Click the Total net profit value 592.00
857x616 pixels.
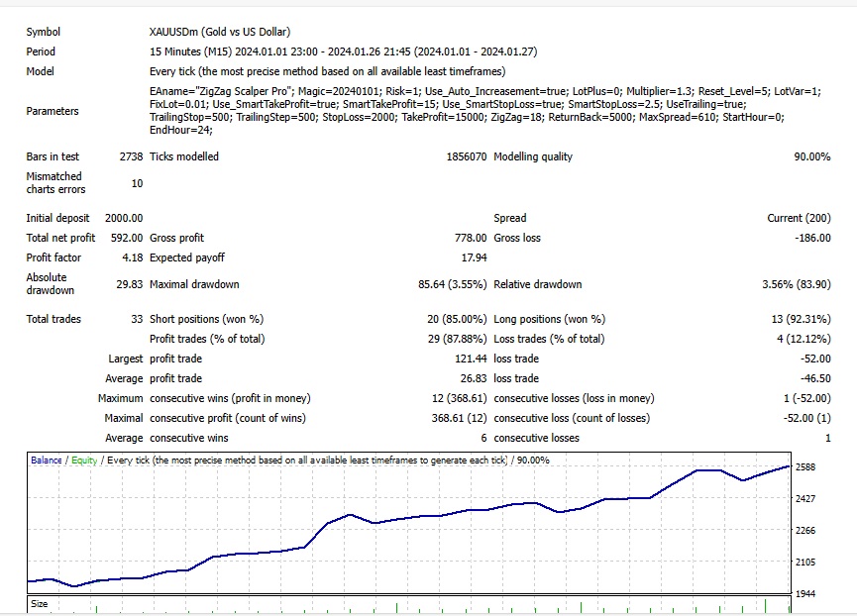[127, 238]
